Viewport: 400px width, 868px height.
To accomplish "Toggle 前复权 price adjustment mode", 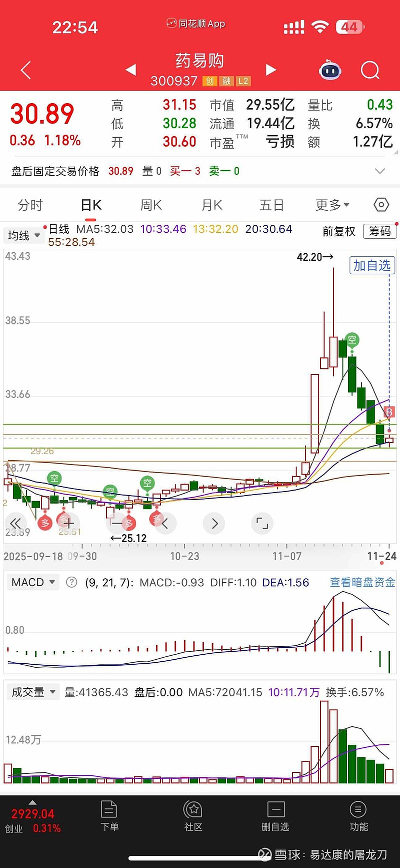I will click(338, 231).
